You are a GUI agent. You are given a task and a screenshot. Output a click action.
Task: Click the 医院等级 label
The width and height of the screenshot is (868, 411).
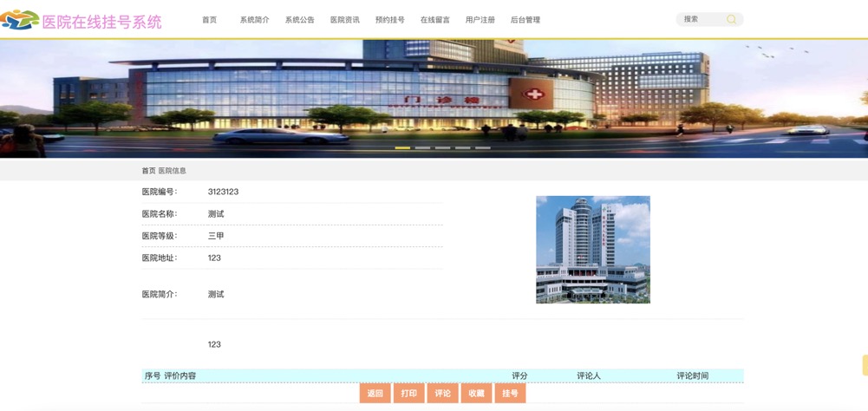[160, 235]
